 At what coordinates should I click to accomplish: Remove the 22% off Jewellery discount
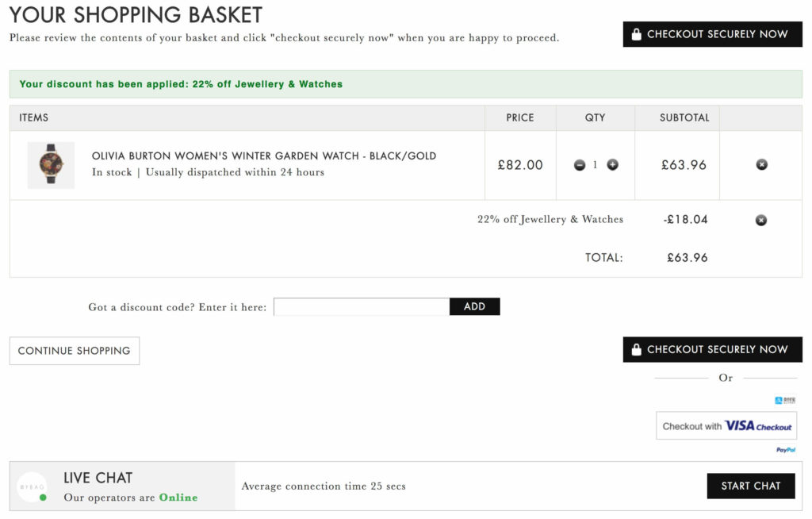[761, 221]
